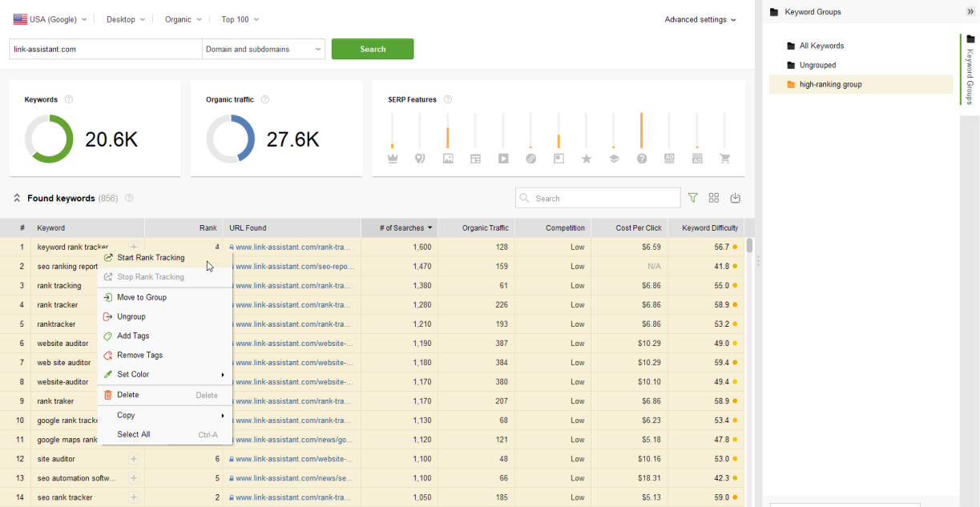Choose Add Tags menu item
The width and height of the screenshot is (980, 507).
(x=165, y=336)
